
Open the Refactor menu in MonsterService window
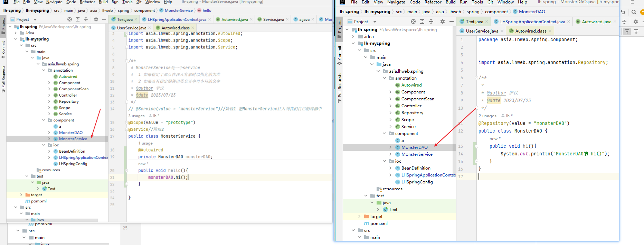click(87, 2)
